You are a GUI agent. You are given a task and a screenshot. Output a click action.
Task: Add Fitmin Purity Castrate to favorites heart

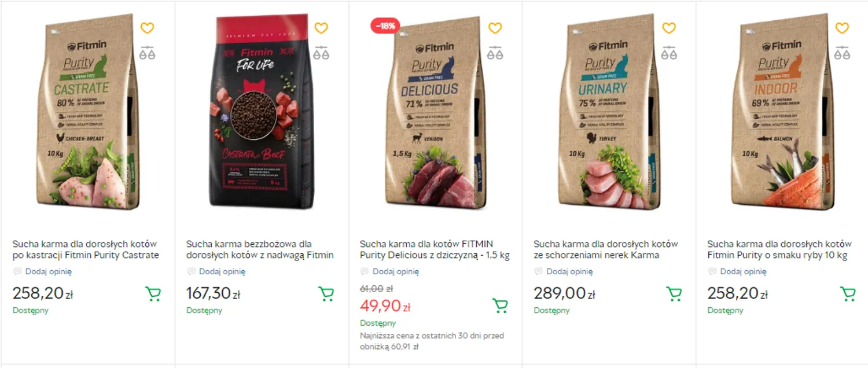click(x=148, y=28)
